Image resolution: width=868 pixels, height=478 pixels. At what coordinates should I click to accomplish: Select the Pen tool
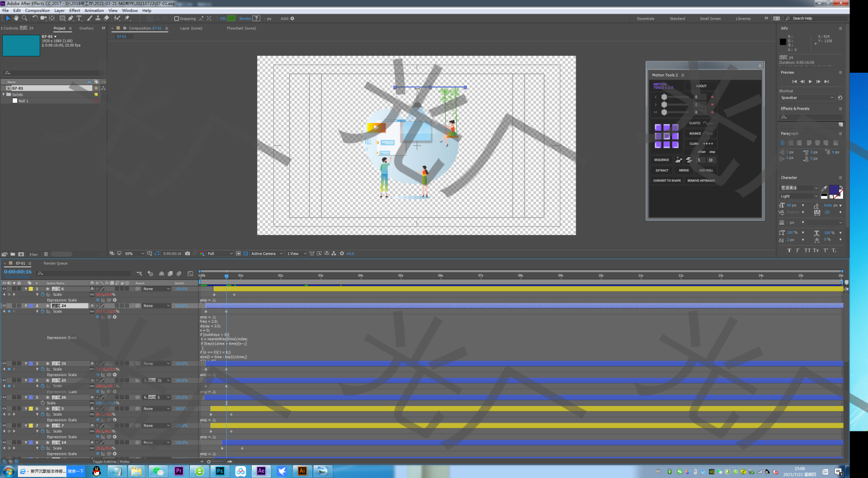pos(71,18)
